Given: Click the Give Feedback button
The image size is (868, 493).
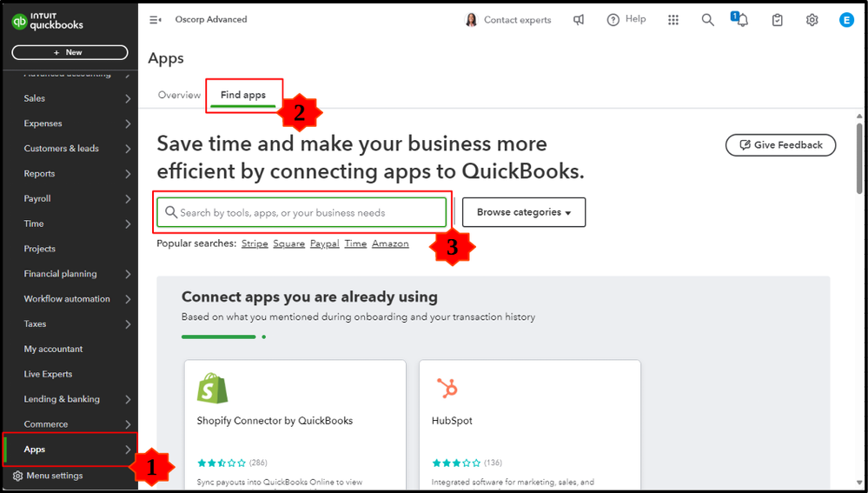Looking at the screenshot, I should [x=780, y=145].
